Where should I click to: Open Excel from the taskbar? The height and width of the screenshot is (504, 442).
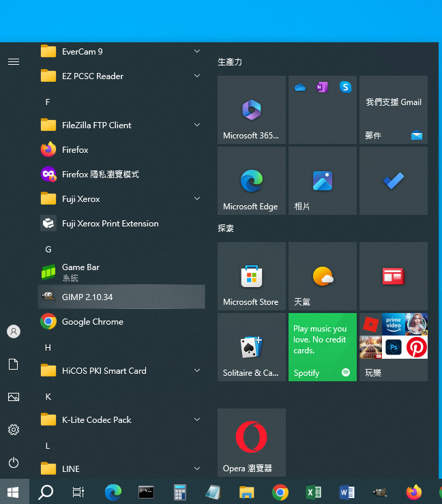[x=313, y=492]
